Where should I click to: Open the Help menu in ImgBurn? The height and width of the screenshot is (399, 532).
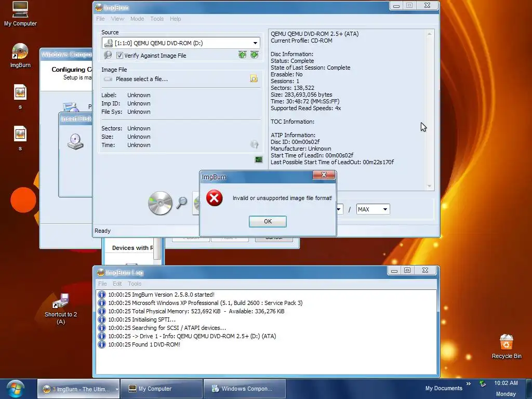click(x=175, y=19)
